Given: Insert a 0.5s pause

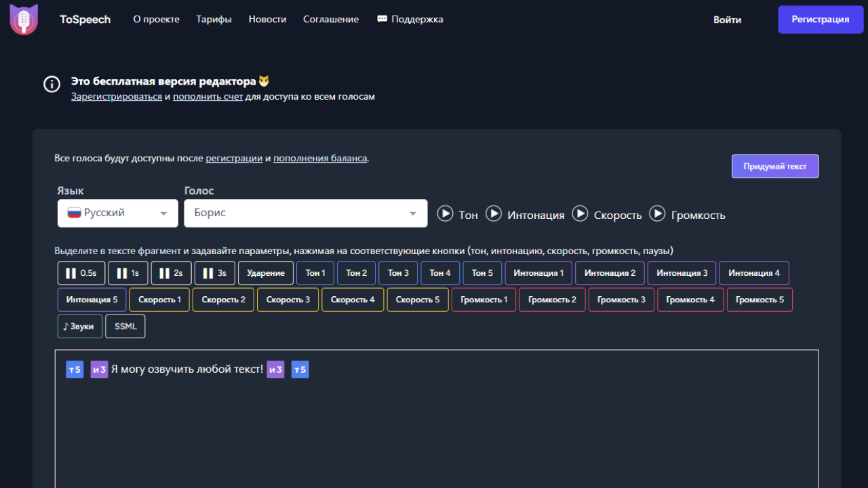Looking at the screenshot, I should (x=81, y=273).
